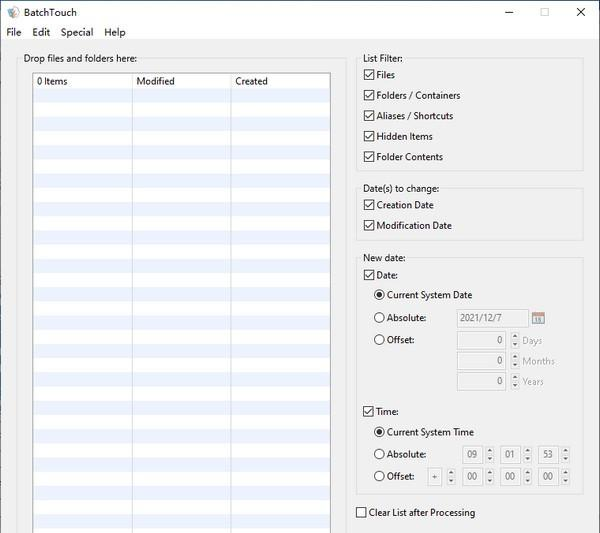Minimize the BatchTouch window
Image resolution: width=600 pixels, height=533 pixels.
pos(509,12)
